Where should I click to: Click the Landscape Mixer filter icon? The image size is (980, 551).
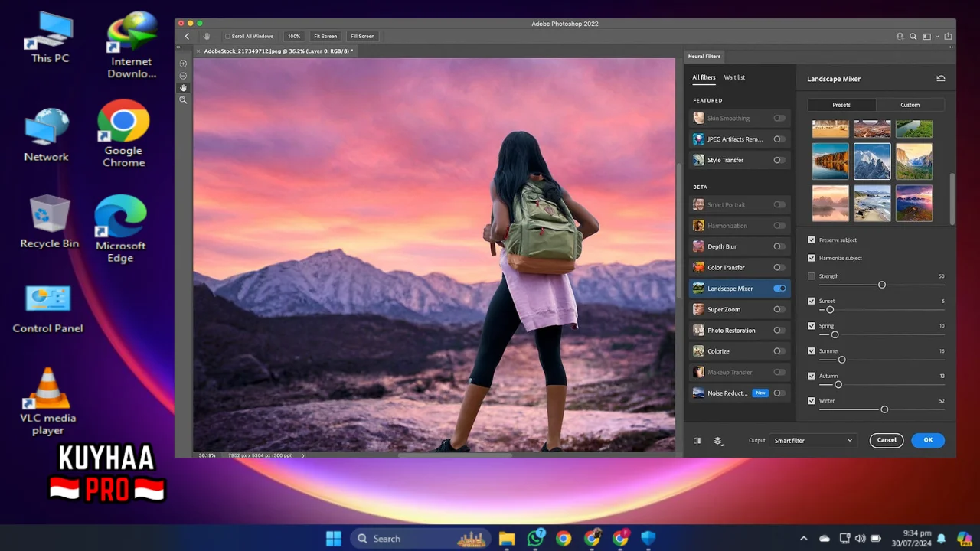coord(698,289)
